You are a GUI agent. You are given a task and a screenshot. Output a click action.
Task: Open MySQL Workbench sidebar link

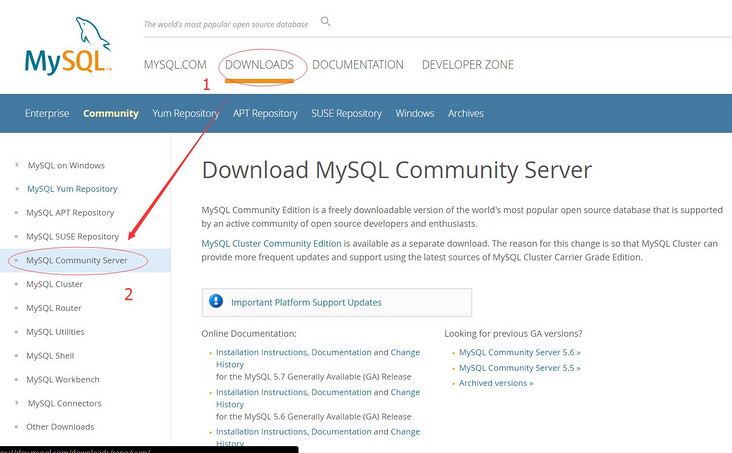[63, 379]
